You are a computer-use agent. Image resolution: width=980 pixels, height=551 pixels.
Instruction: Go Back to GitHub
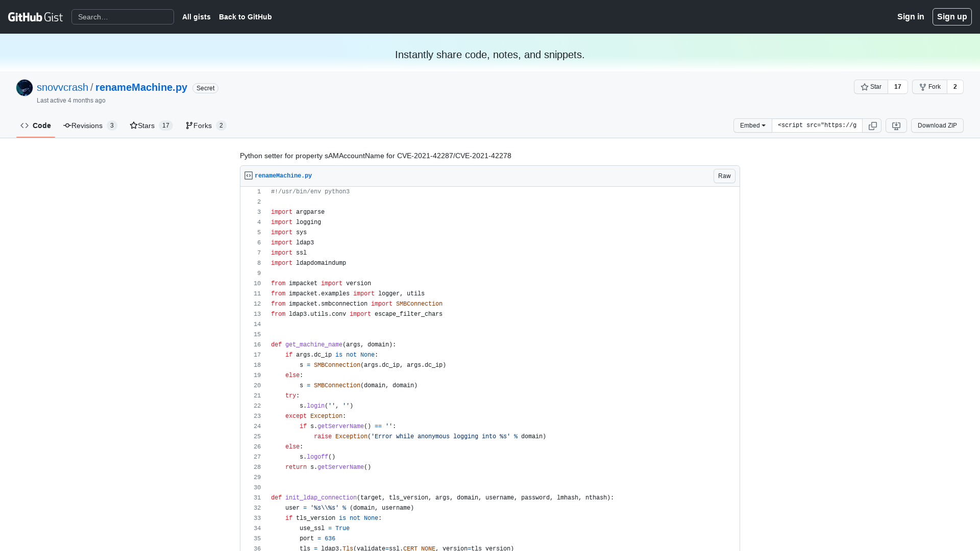click(246, 17)
